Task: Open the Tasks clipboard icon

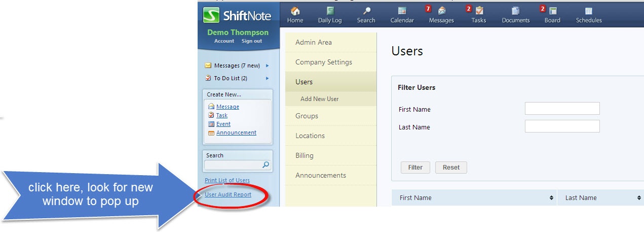Action: tap(479, 11)
